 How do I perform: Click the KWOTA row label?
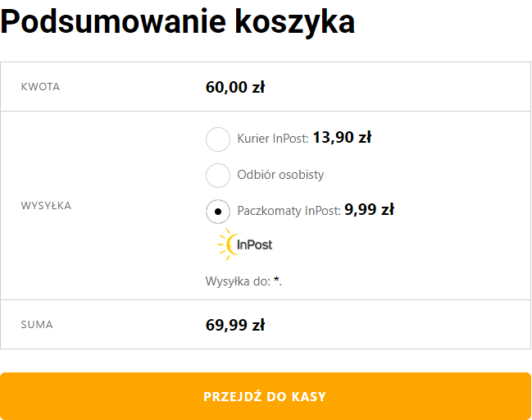40,87
